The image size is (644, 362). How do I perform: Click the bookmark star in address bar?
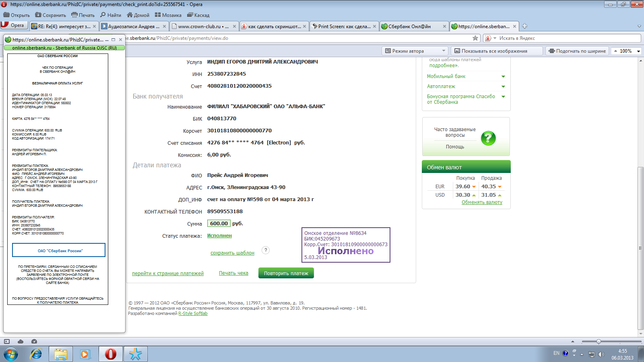pyautogui.click(x=475, y=38)
